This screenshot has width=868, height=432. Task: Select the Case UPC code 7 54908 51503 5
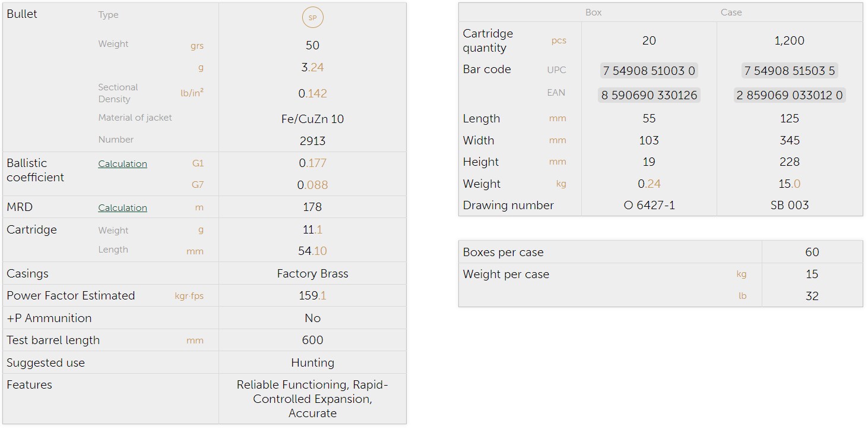tap(789, 71)
